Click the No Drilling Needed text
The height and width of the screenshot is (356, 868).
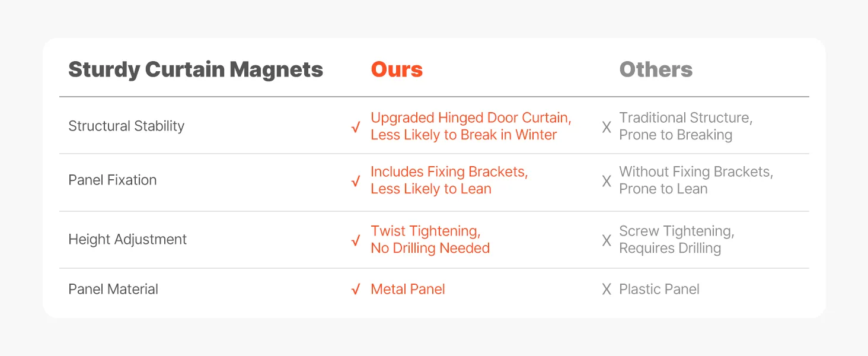(x=430, y=248)
